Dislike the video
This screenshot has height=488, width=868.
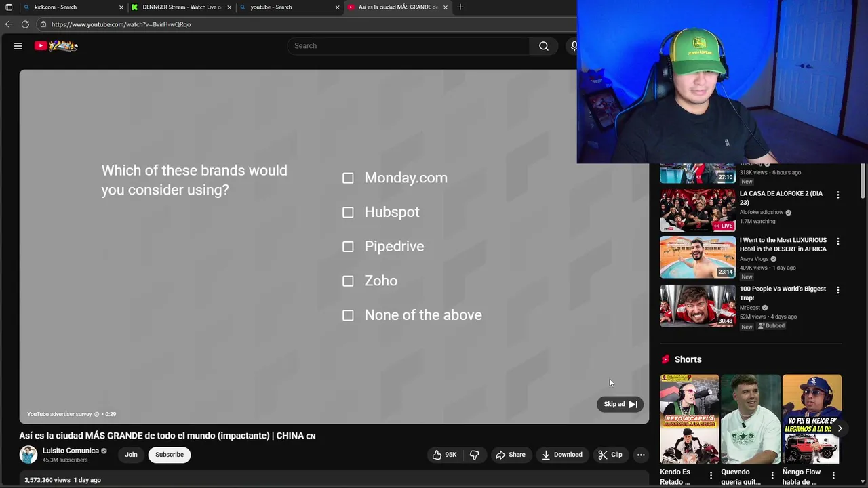click(x=475, y=455)
